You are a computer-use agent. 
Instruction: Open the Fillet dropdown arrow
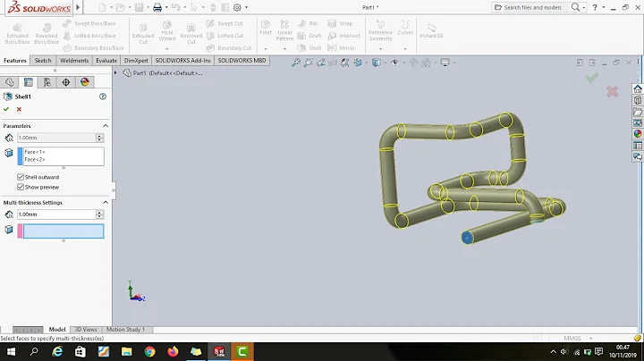coord(266,49)
